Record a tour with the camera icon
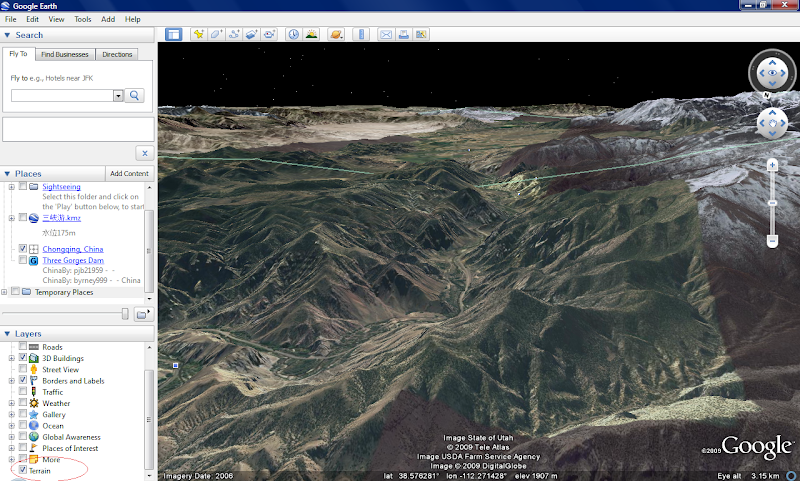Viewport: 800px width, 481px height. pyautogui.click(x=269, y=34)
